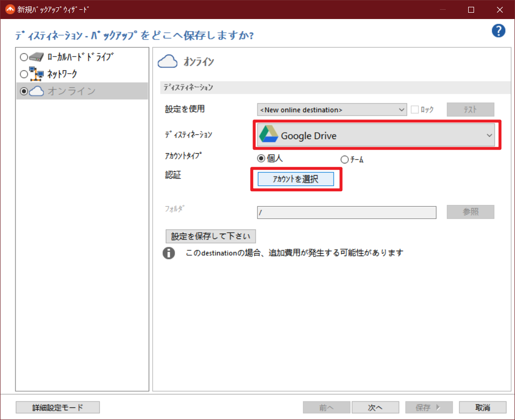Click アカウントを選択 button
Viewport: 515px width, 420px height.
(296, 179)
